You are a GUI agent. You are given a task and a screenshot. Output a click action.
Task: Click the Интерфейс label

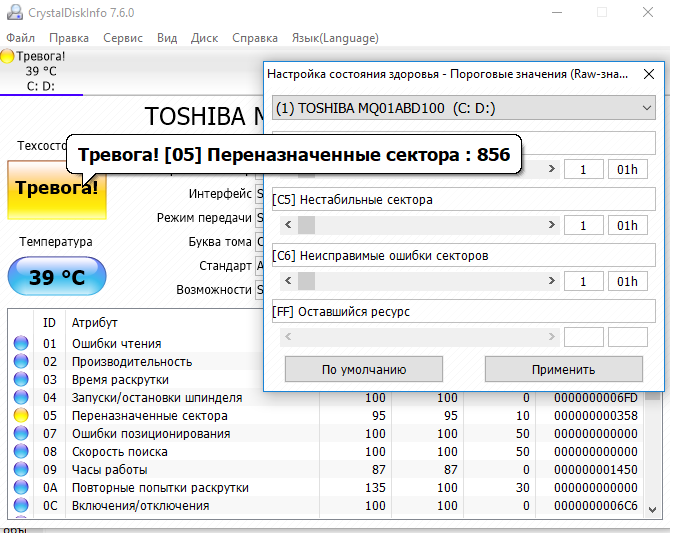(220, 193)
